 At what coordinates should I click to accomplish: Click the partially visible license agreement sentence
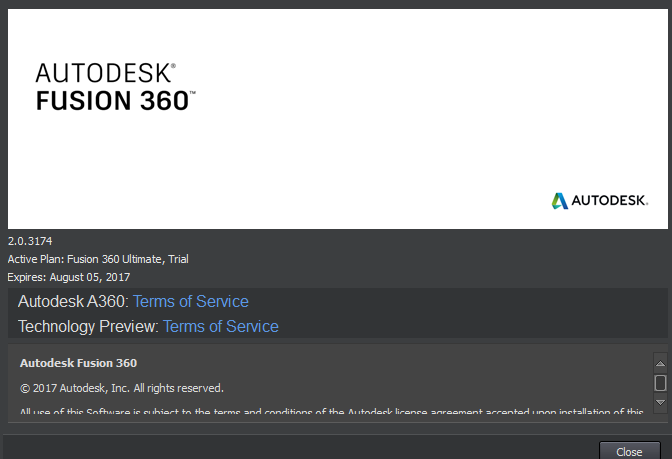pyautogui.click(x=331, y=411)
